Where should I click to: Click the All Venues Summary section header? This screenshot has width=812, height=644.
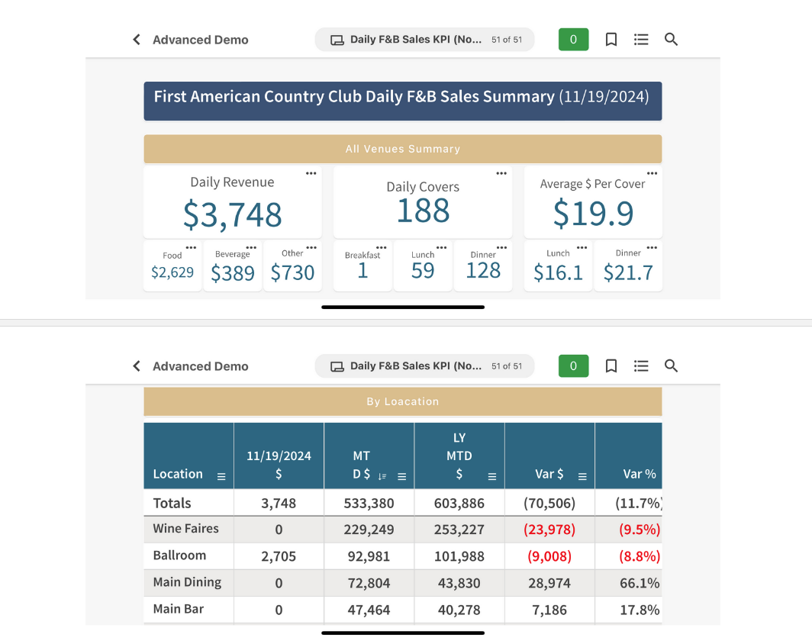coord(403,149)
